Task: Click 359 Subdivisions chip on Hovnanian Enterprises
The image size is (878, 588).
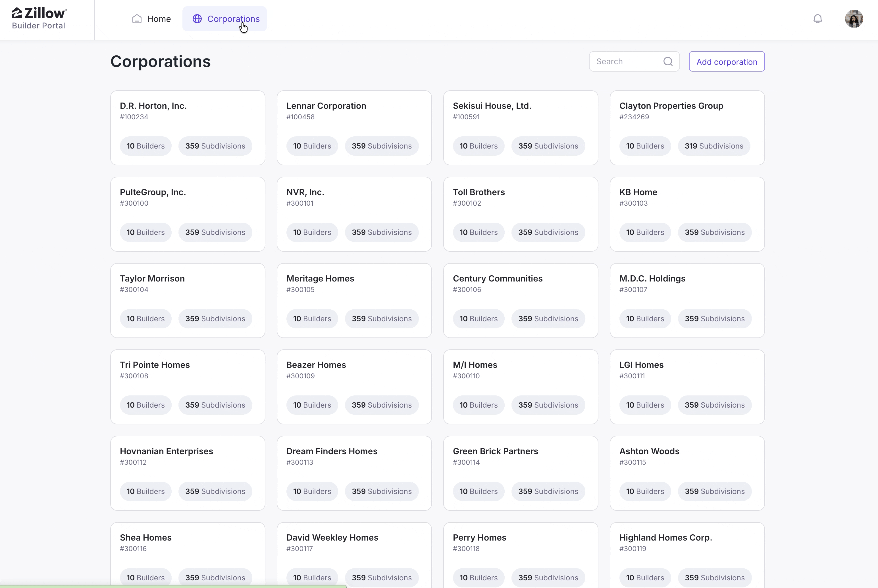Action: (x=215, y=491)
